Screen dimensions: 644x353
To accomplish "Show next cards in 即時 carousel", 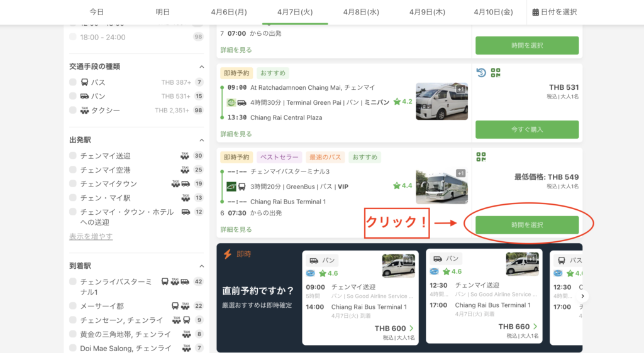I will click(582, 296).
